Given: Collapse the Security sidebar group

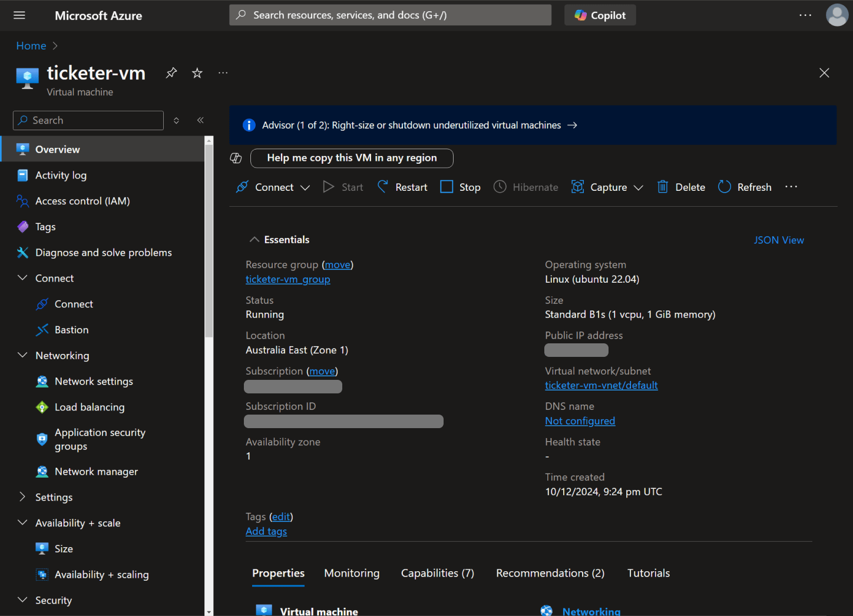Looking at the screenshot, I should [23, 600].
